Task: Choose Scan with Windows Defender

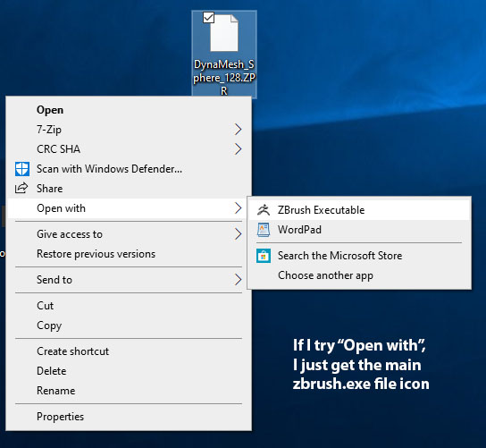Action: [x=129, y=169]
